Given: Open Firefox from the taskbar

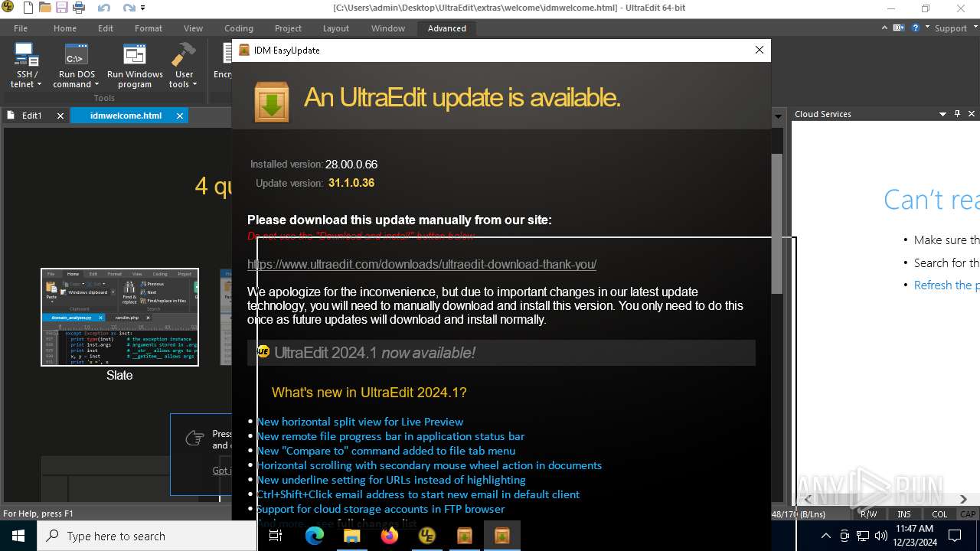Looking at the screenshot, I should click(390, 536).
